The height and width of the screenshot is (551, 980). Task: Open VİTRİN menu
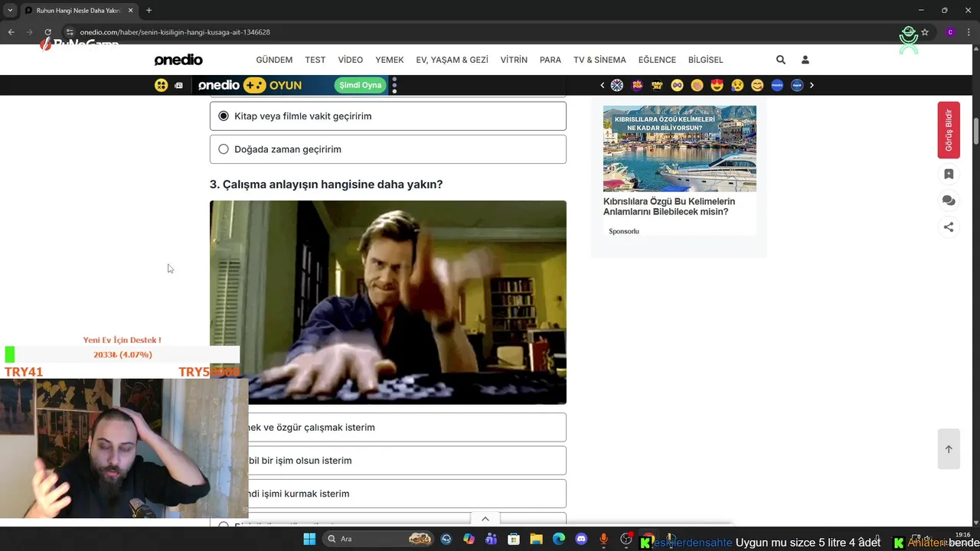click(514, 60)
